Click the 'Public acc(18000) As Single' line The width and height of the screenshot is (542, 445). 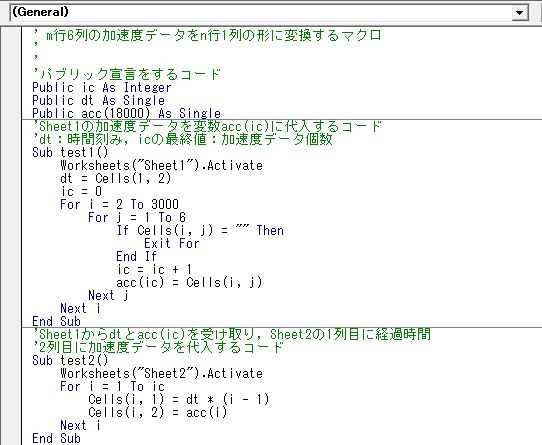coord(126,113)
